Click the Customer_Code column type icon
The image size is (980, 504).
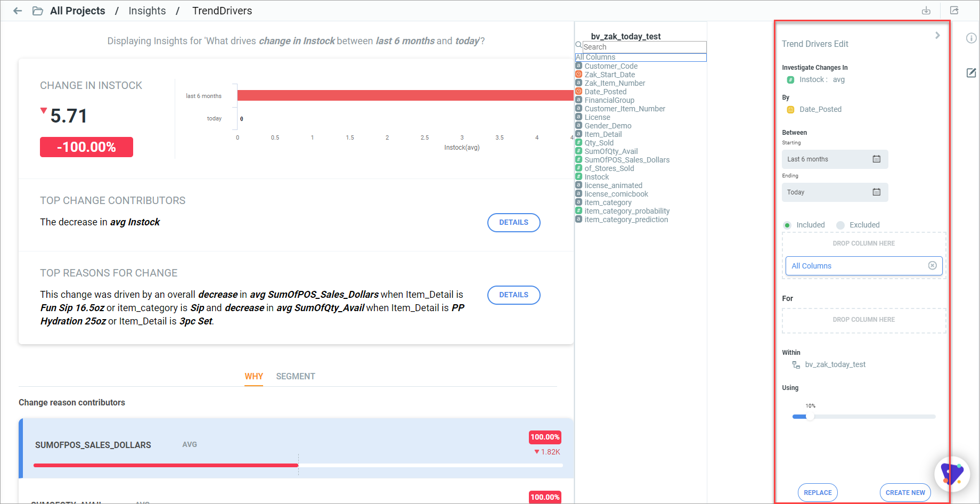click(x=579, y=66)
